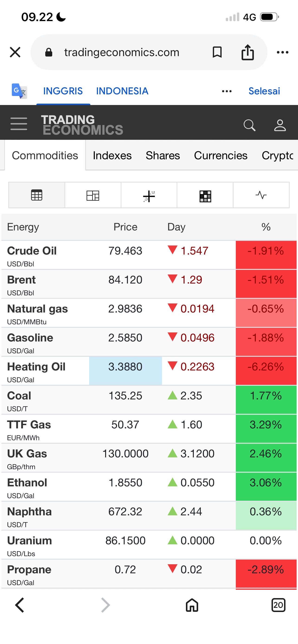Select the table grid view icon
The image size is (298, 644).
pos(37,195)
